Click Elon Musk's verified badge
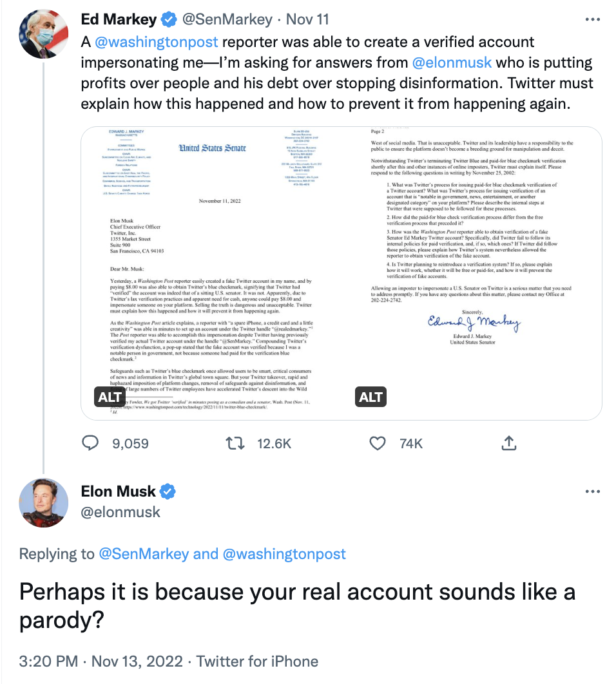Image resolution: width=616 pixels, height=684 pixels. pyautogui.click(x=168, y=491)
